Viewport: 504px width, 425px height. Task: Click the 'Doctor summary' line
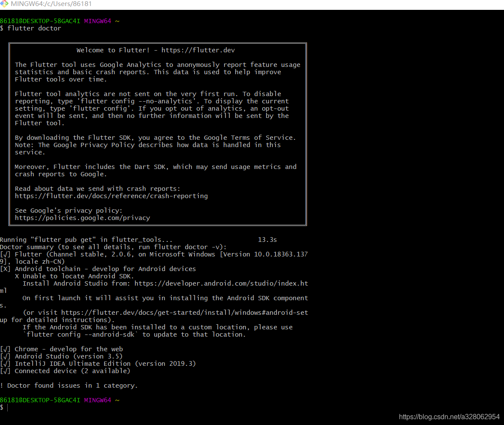pos(113,247)
